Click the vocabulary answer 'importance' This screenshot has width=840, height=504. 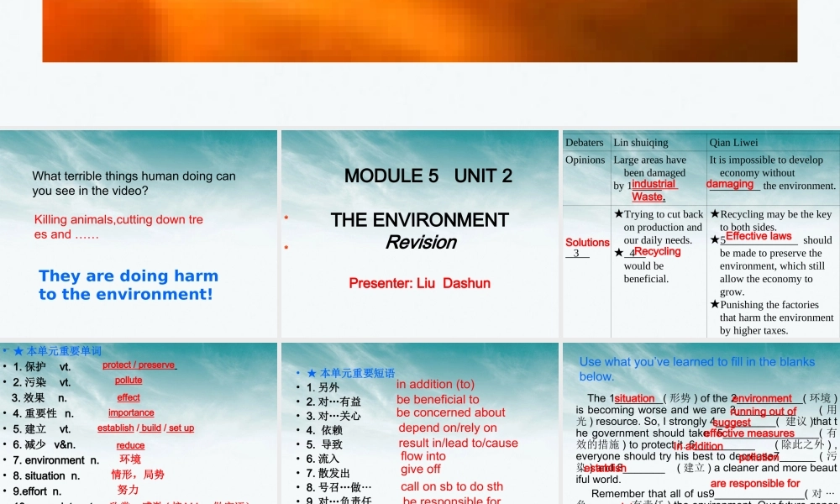pos(131,412)
